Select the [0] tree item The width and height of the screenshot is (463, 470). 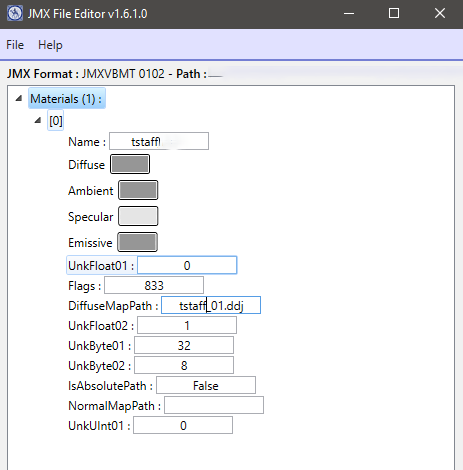coord(56,121)
